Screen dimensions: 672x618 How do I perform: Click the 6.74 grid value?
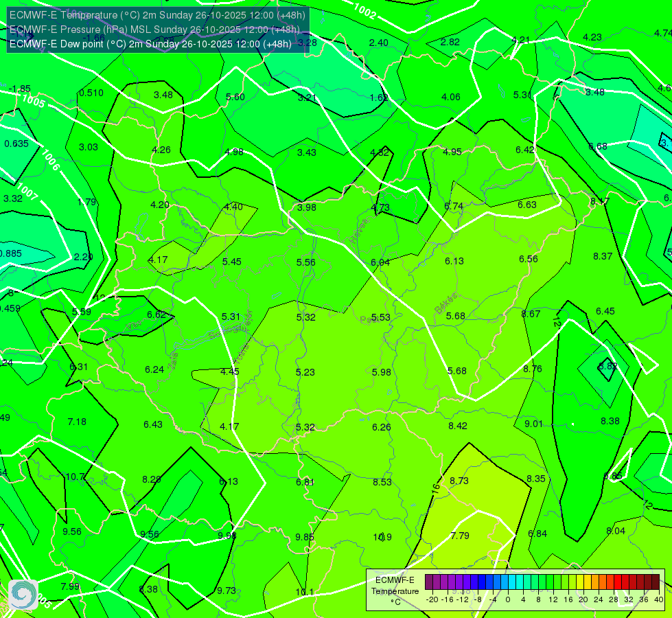coord(454,206)
